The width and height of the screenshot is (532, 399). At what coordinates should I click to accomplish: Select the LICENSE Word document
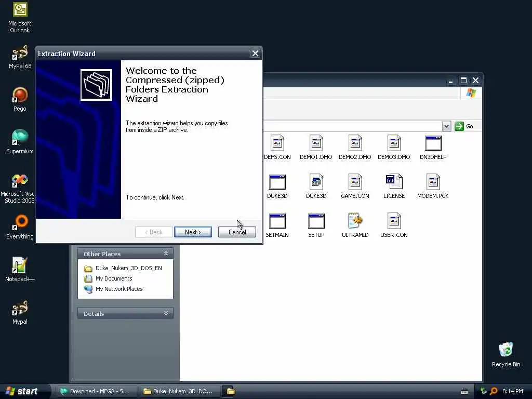click(394, 187)
